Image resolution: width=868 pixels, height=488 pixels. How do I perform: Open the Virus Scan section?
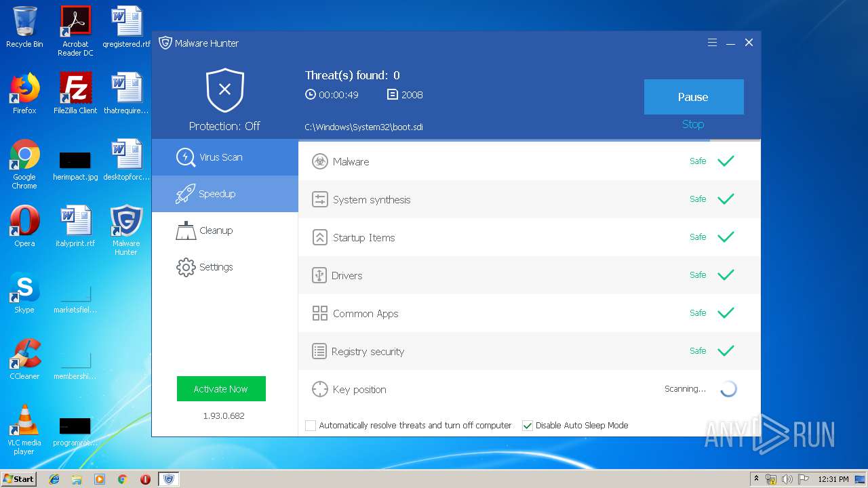point(224,157)
